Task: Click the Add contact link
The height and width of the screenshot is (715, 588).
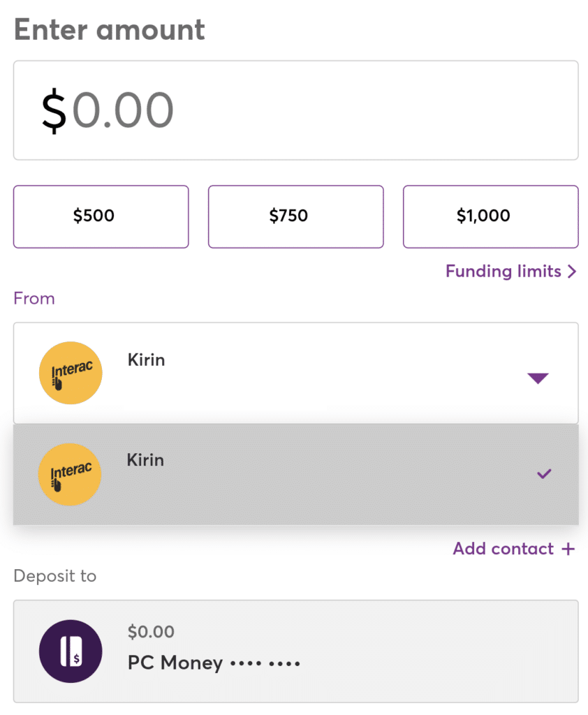Action: (x=503, y=549)
